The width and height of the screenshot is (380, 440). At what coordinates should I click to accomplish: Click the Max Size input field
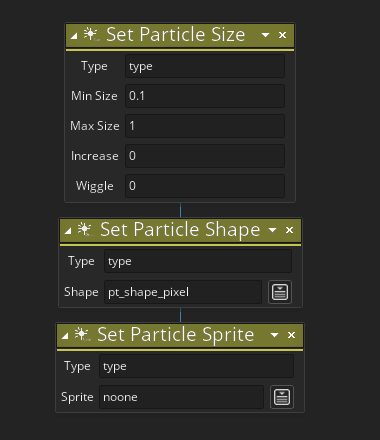(205, 126)
